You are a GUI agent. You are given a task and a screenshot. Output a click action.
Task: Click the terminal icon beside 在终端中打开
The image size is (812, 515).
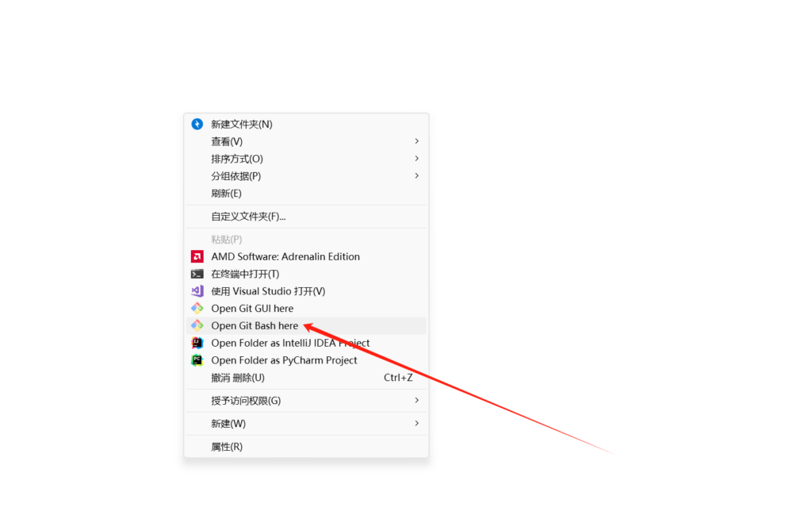coord(197,274)
